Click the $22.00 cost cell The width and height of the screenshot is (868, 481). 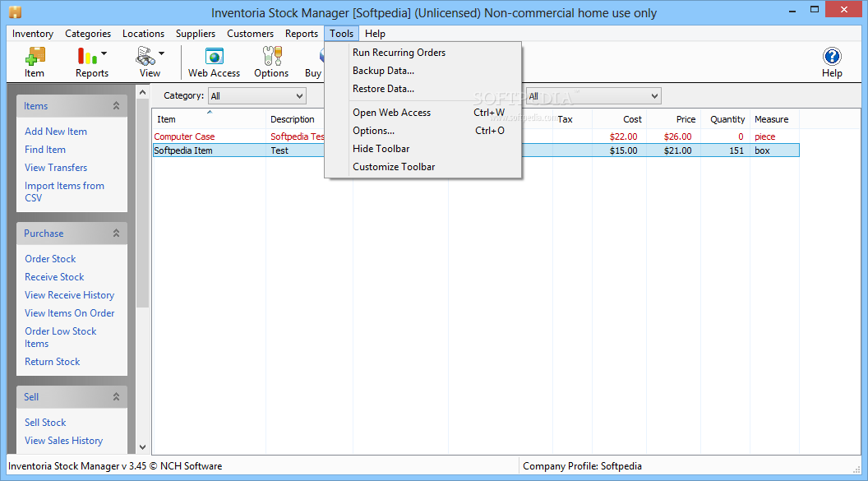coord(623,136)
